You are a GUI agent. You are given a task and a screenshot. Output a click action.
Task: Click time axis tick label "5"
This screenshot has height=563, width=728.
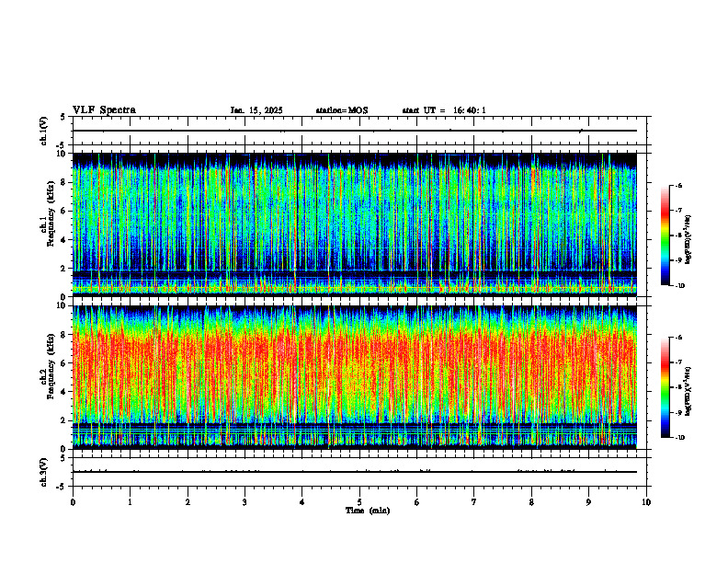click(359, 502)
